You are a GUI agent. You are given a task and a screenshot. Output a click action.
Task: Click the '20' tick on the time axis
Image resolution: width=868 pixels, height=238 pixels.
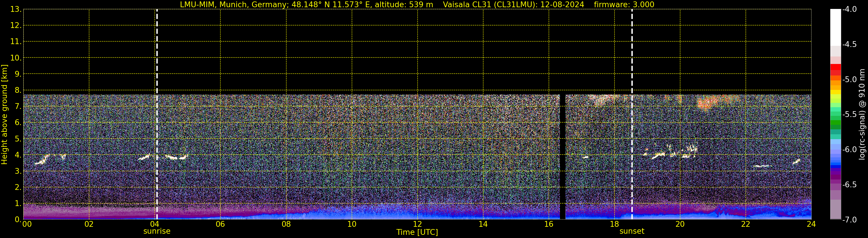point(680,224)
